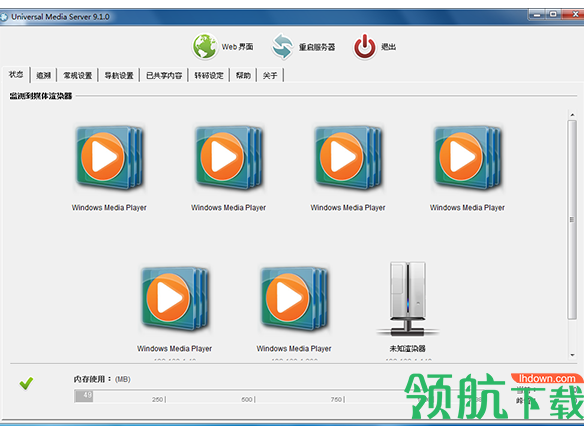Image resolution: width=584 pixels, height=426 pixels.
Task: Select the third Windows Media Player renderer in top row
Action: coord(348,158)
